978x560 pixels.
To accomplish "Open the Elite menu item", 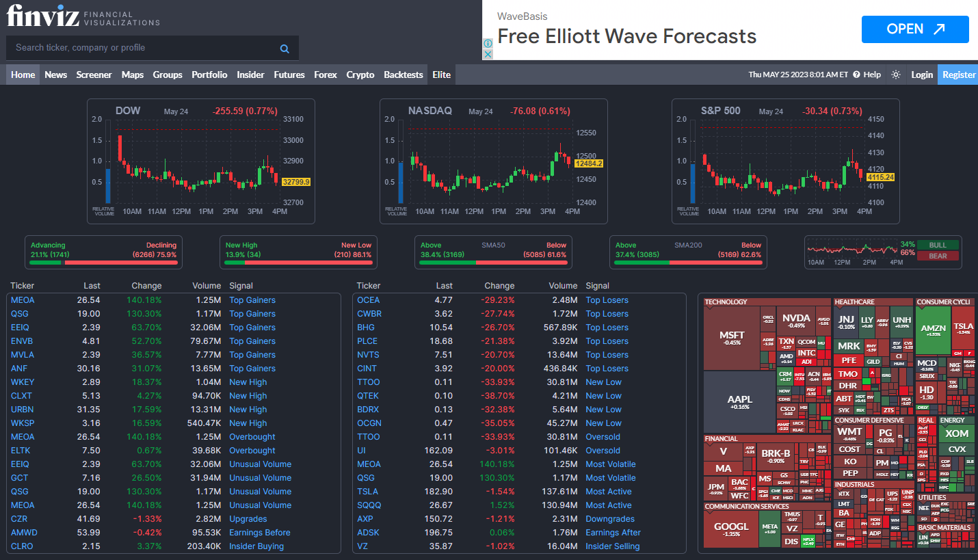I will pyautogui.click(x=442, y=75).
